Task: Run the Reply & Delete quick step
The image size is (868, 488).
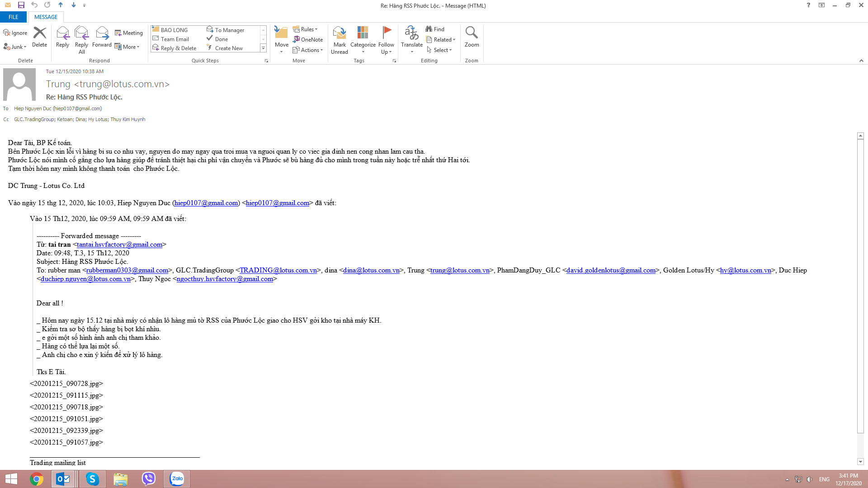Action: point(175,48)
